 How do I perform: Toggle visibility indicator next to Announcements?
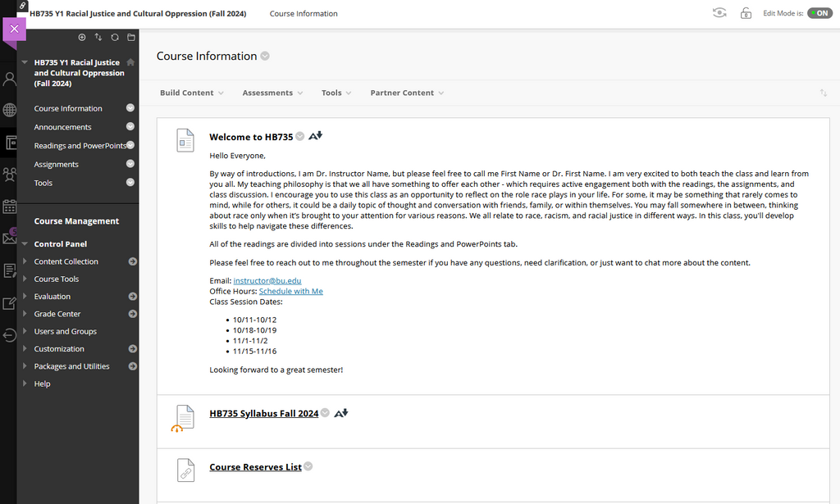point(130,127)
